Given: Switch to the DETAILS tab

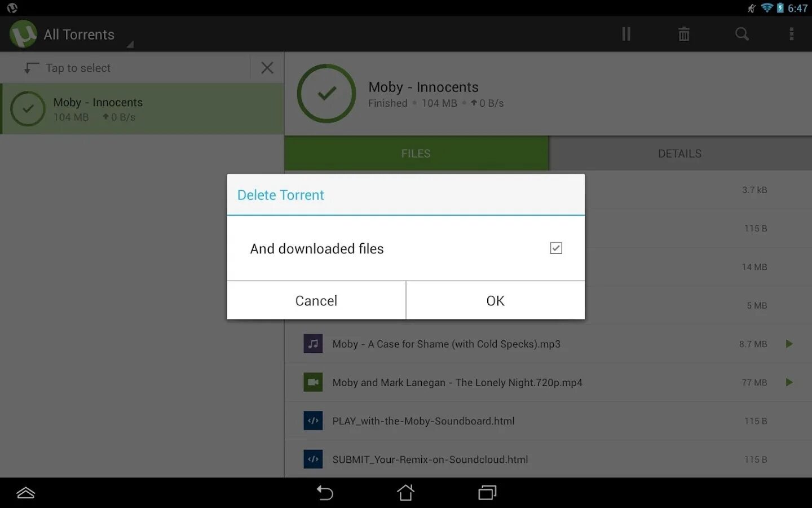Looking at the screenshot, I should (679, 153).
